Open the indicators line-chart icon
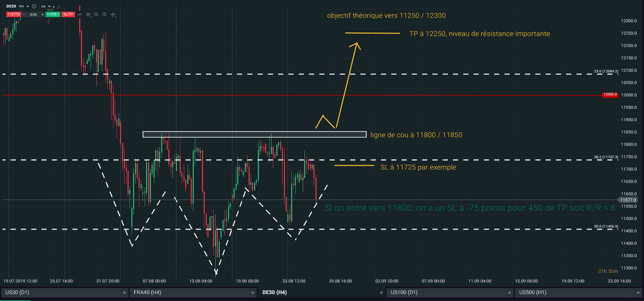Image resolution: width=644 pixels, height=301 pixels. (x=80, y=14)
